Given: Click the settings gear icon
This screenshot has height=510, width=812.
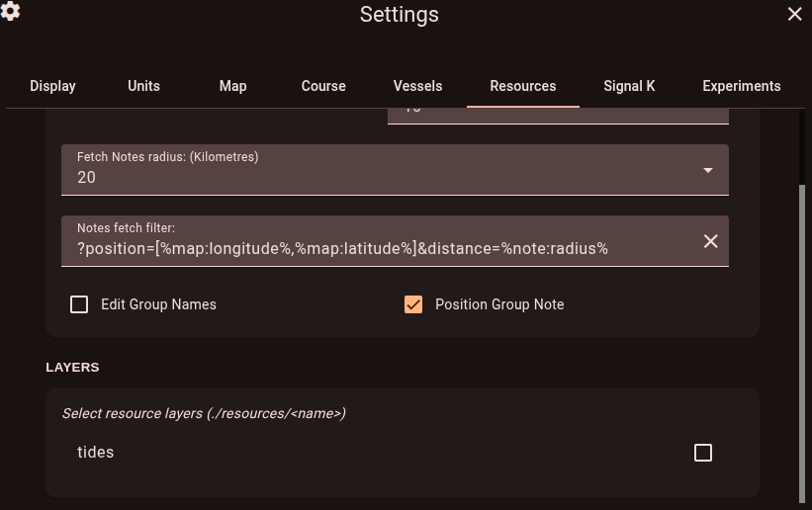Looking at the screenshot, I should [x=12, y=12].
